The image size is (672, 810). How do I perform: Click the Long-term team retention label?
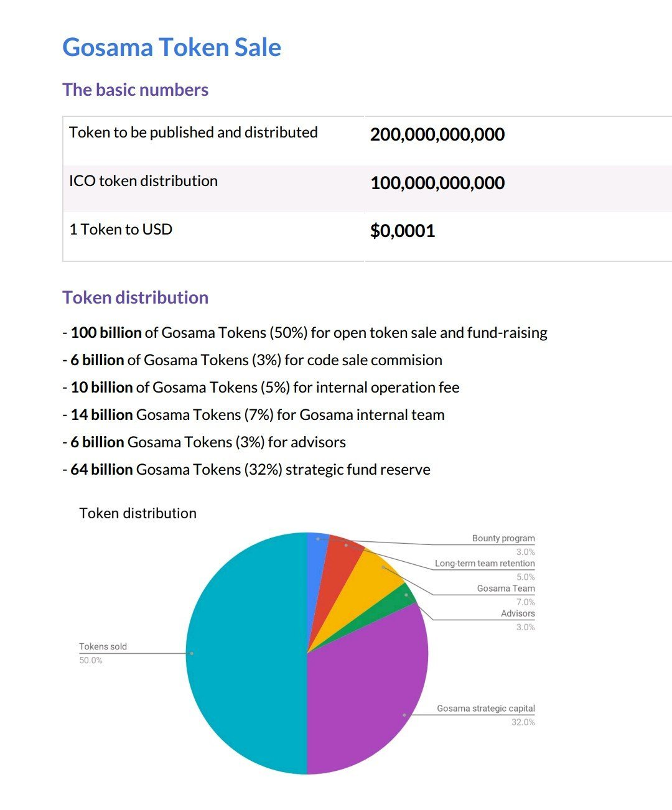[x=485, y=563]
